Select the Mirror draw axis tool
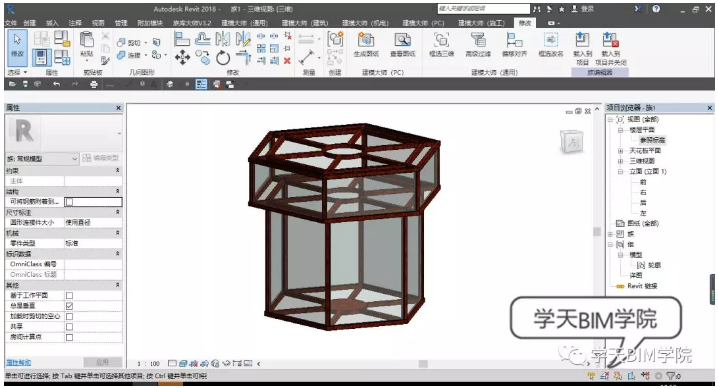This screenshot has height=388, width=718. [243, 39]
